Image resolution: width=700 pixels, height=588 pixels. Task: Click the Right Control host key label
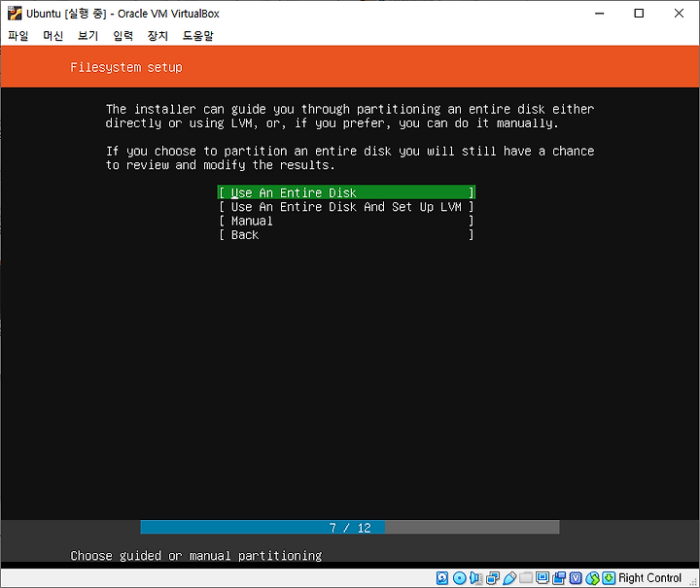tap(650, 577)
